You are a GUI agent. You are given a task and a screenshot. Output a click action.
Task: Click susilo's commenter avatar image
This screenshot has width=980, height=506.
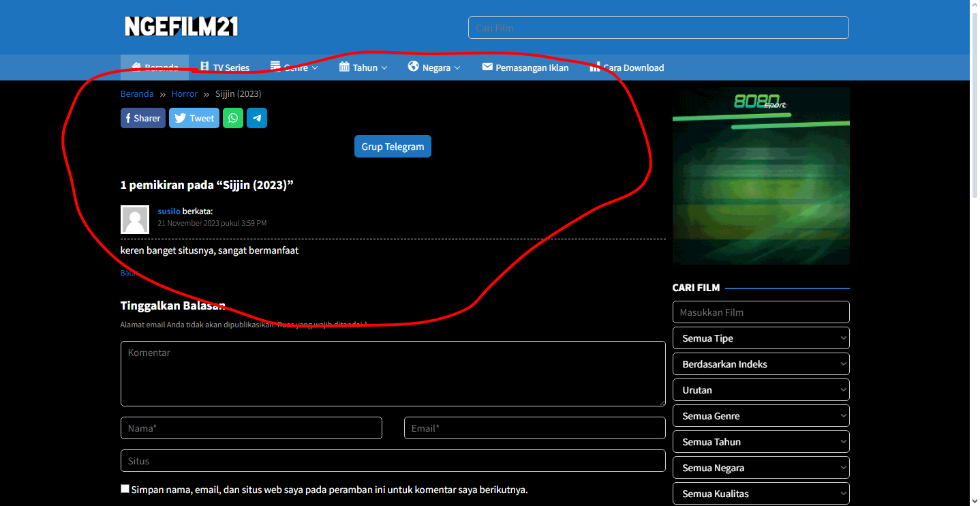pyautogui.click(x=135, y=220)
